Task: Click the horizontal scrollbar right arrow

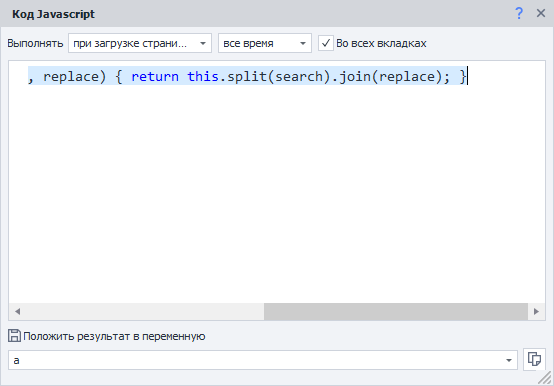Action: tap(536, 311)
